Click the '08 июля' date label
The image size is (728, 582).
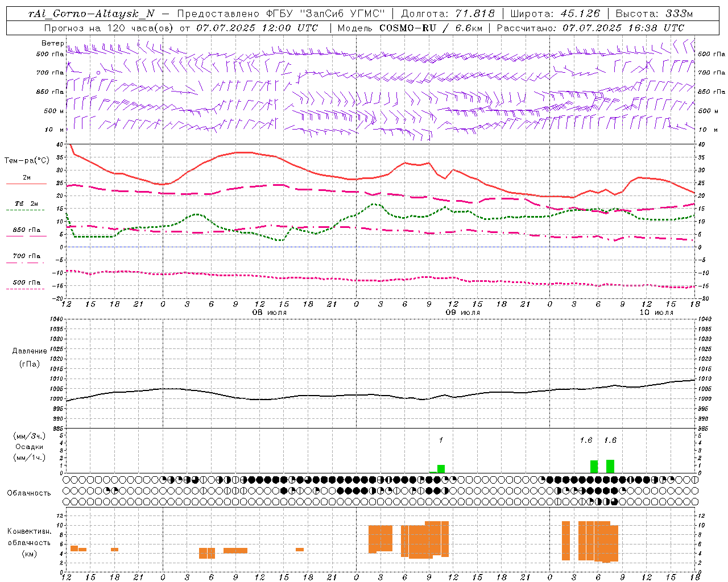coord(270,313)
